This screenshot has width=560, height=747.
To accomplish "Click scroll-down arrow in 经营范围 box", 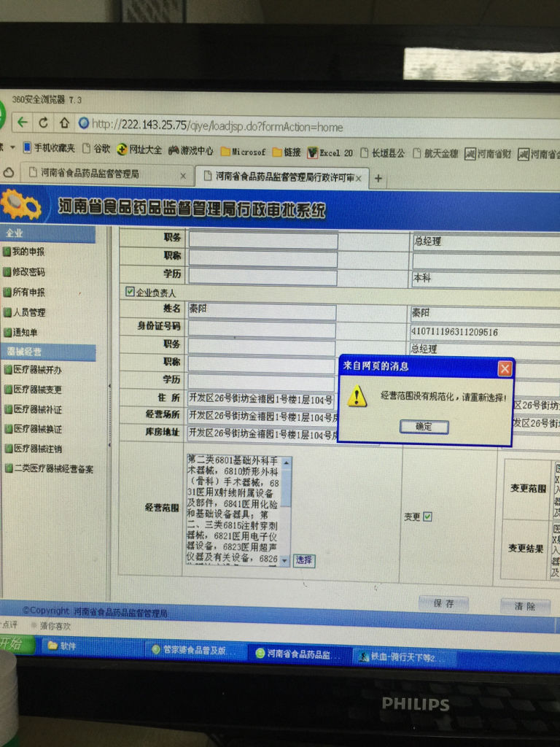I will [285, 561].
